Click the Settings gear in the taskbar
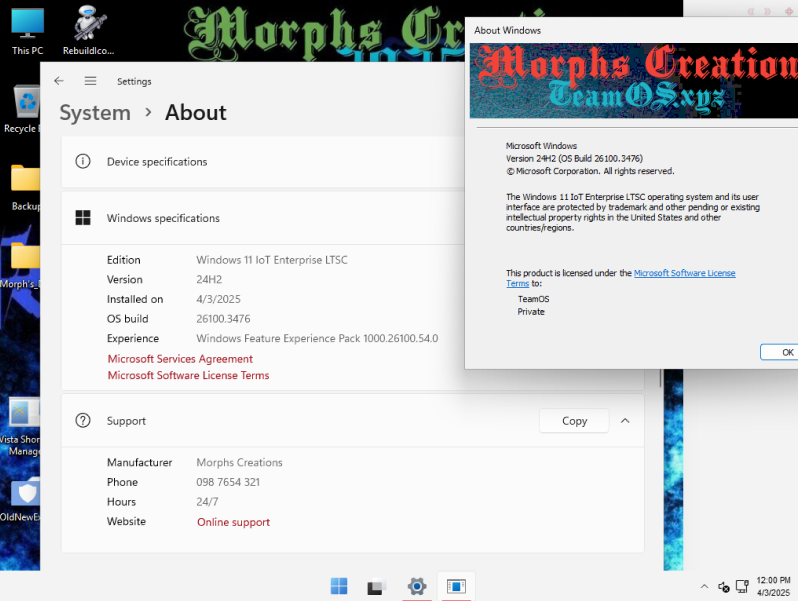This screenshot has height=601, width=798. coord(417,586)
